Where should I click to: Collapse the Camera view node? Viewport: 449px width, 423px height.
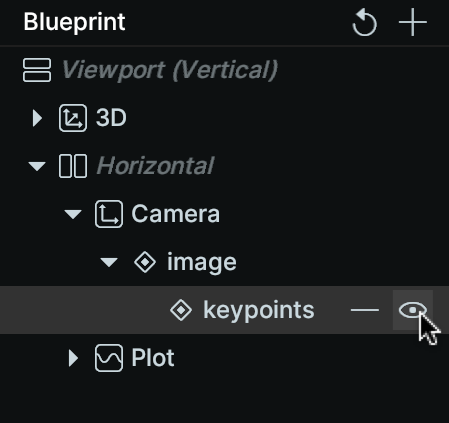coord(73,214)
